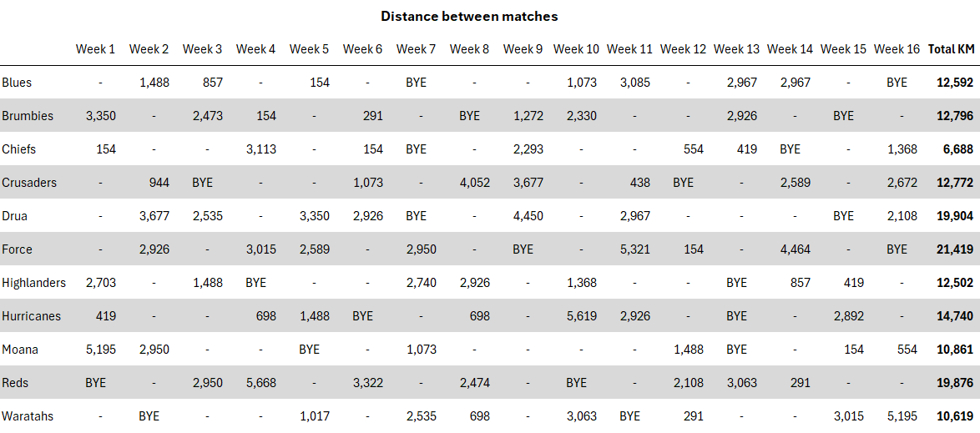Image resolution: width=980 pixels, height=433 pixels.
Task: Click Waratahs Week 16 value 5,195
Action: pyautogui.click(x=901, y=416)
